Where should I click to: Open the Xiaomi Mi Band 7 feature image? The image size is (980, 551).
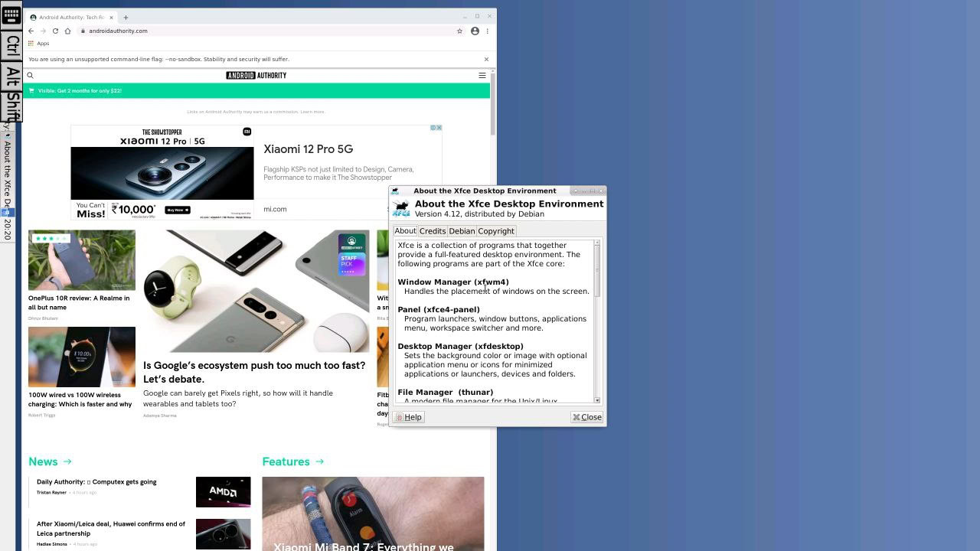[x=373, y=514]
